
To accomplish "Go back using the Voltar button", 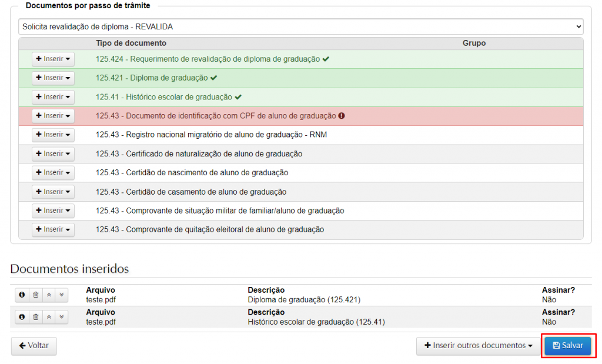I will [34, 346].
